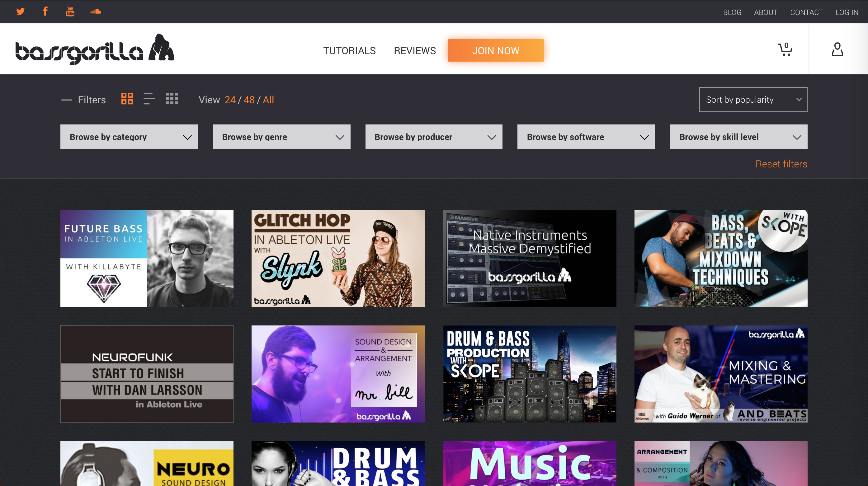Open Drum & Bass Production with Skope
The height and width of the screenshot is (486, 868).
530,374
